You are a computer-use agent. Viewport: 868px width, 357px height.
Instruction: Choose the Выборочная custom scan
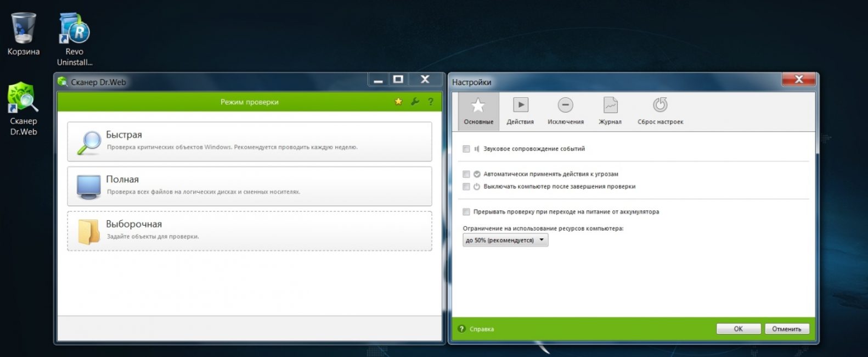click(250, 231)
